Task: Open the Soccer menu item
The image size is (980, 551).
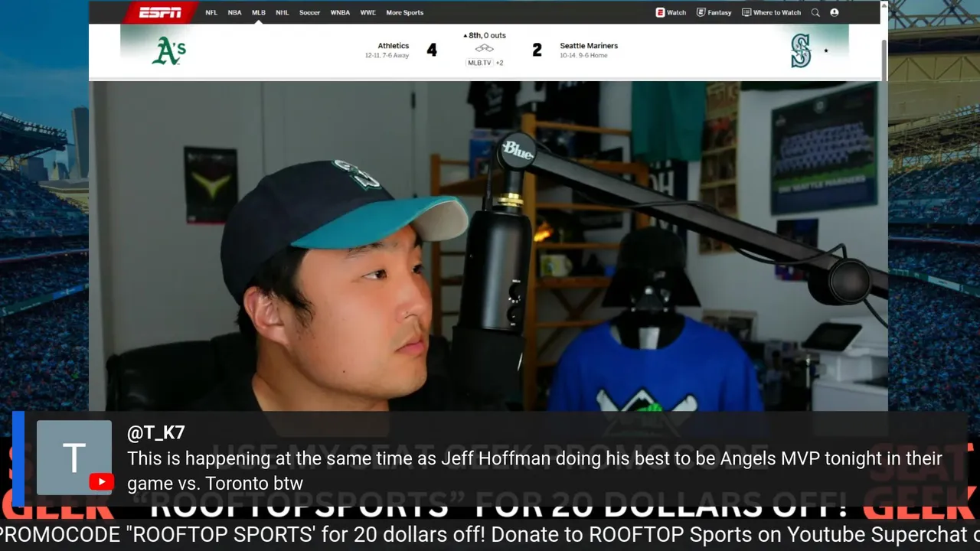Action: pyautogui.click(x=309, y=13)
